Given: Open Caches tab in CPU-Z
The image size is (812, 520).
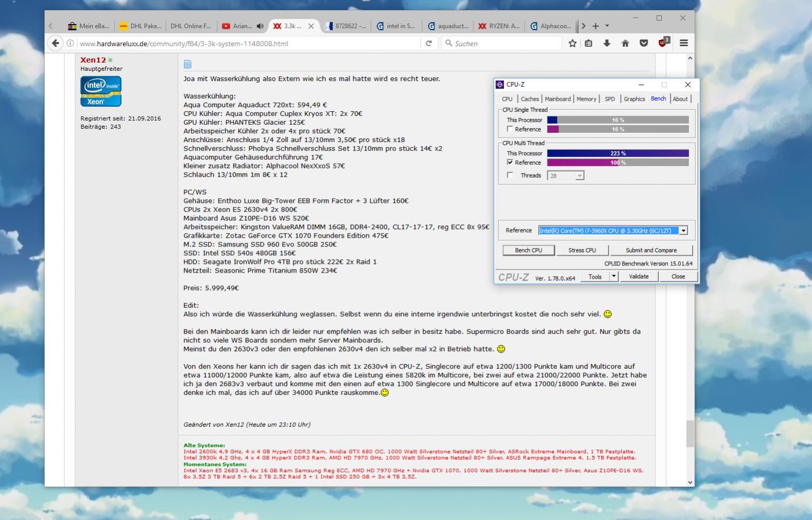Looking at the screenshot, I should pos(529,99).
